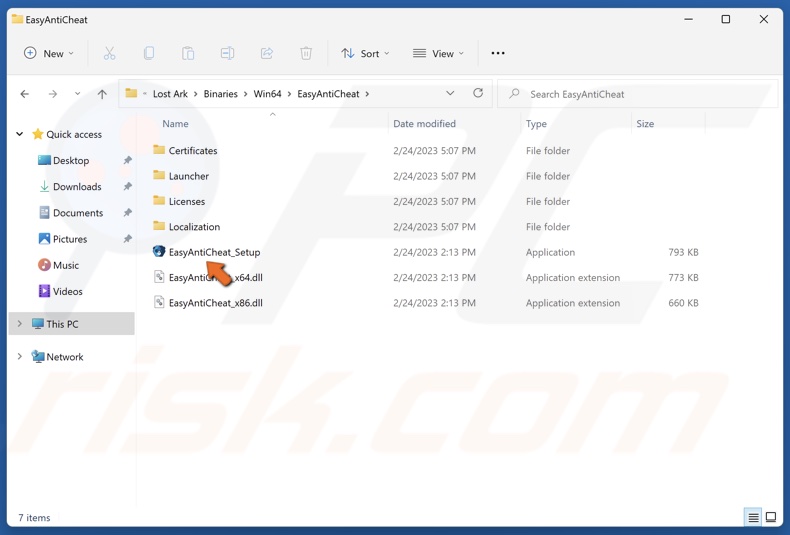
Task: Click the Copy icon in toolbar
Action: click(148, 53)
